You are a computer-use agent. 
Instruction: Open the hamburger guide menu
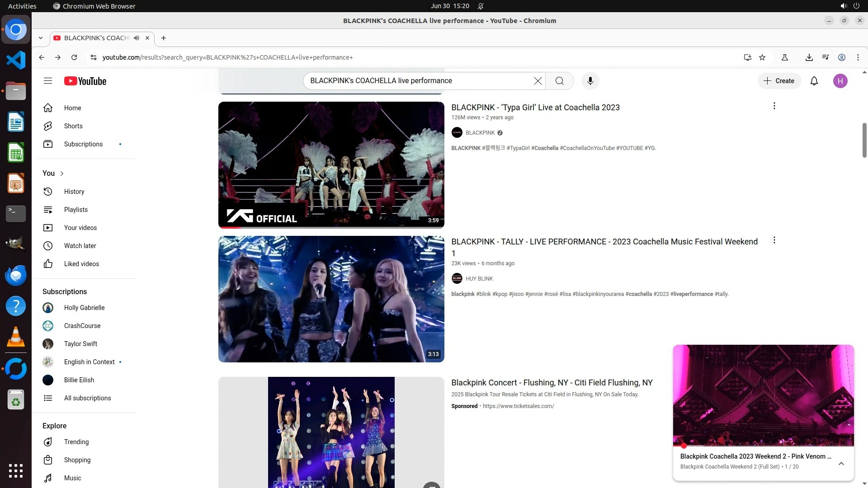[48, 81]
